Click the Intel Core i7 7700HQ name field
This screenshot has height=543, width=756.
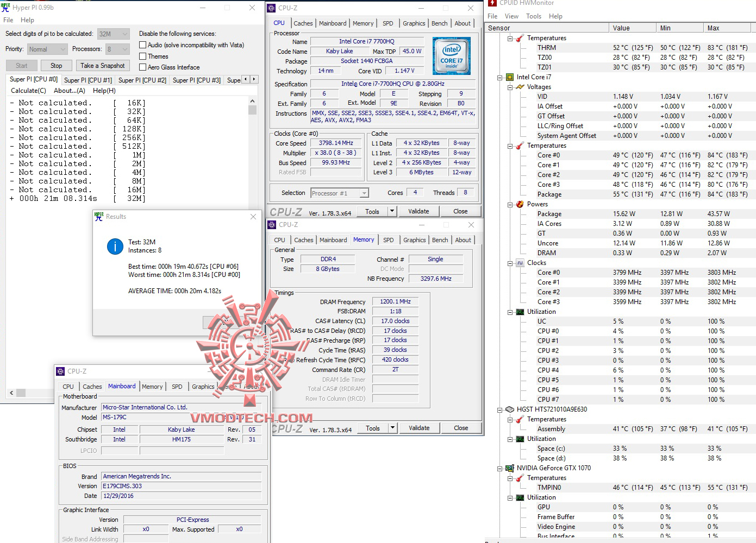coord(367,41)
